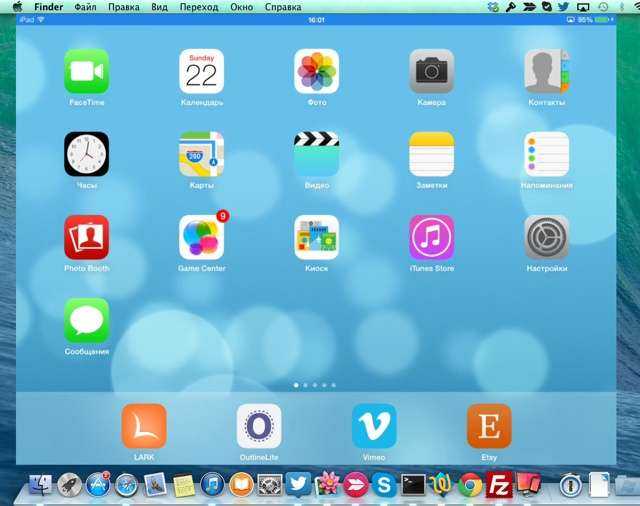Launch Vimeo from the iPad dock
The height and width of the screenshot is (506, 640).
tap(374, 426)
